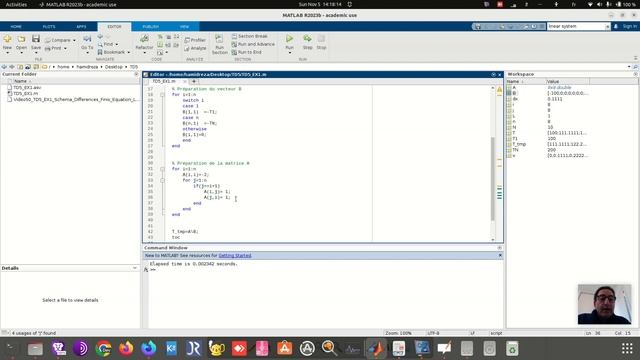The height and width of the screenshot is (360, 640).
Task: Click the editor vertical scrollbar
Action: [x=493, y=178]
